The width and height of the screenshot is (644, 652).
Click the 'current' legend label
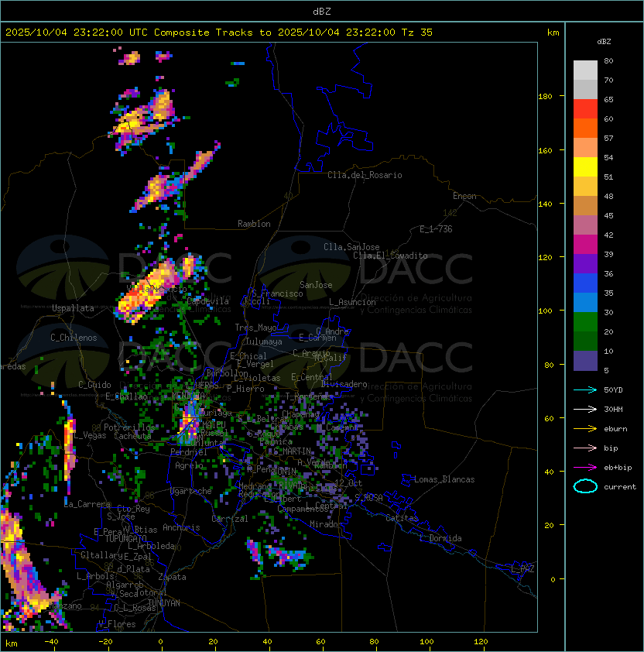(x=620, y=487)
